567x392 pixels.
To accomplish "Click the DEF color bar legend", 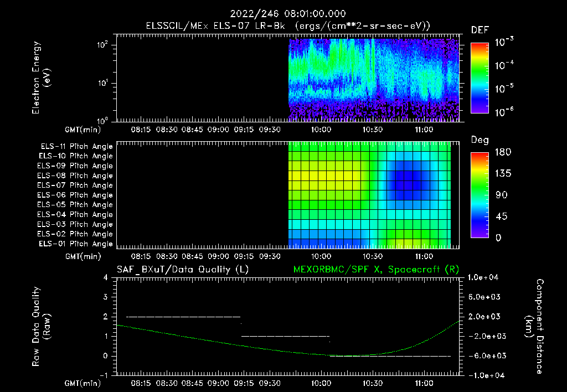I will coord(480,78).
